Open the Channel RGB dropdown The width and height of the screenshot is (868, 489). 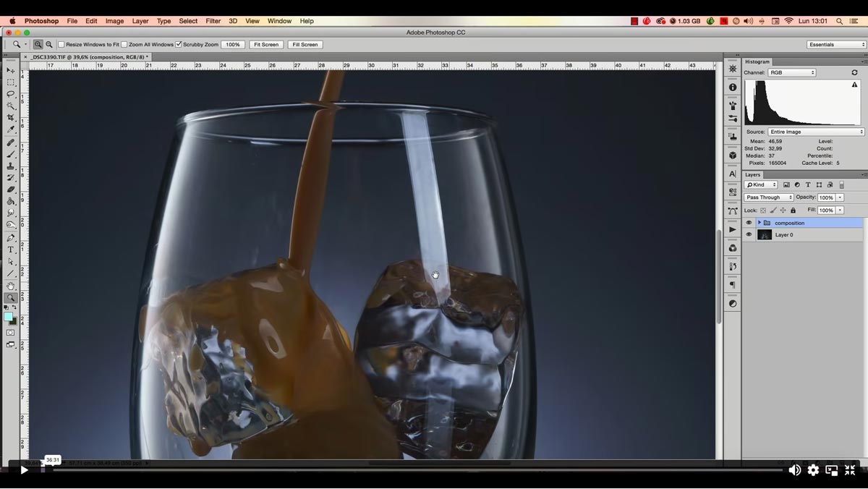(x=792, y=72)
